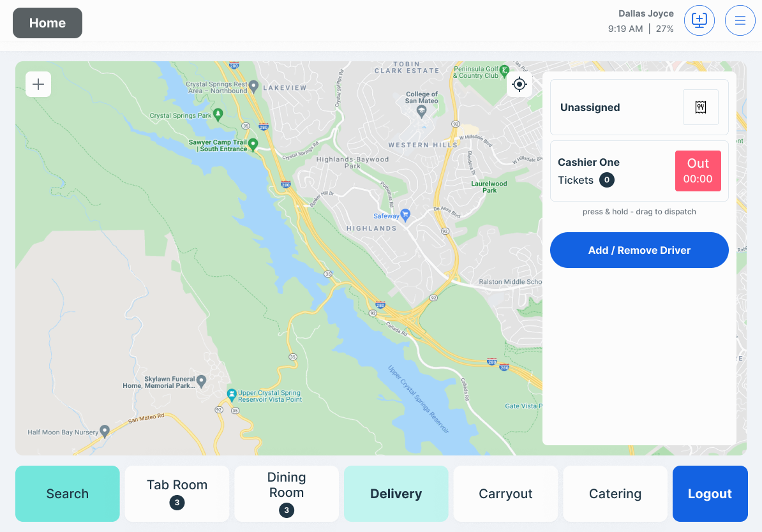
Task: Open the Unassigned tickets receipt icon
Action: coord(700,107)
